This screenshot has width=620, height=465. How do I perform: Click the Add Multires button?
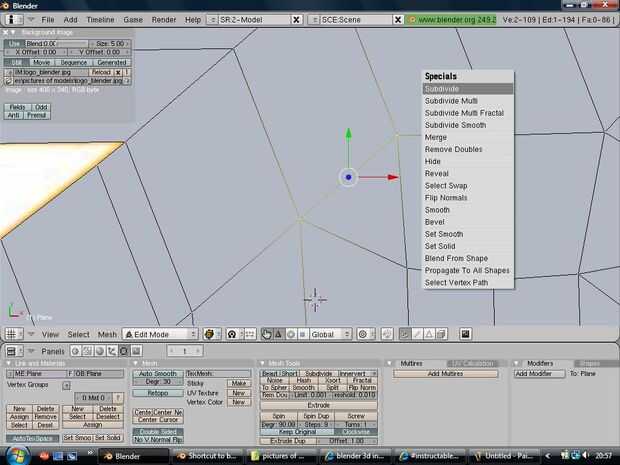pos(445,374)
